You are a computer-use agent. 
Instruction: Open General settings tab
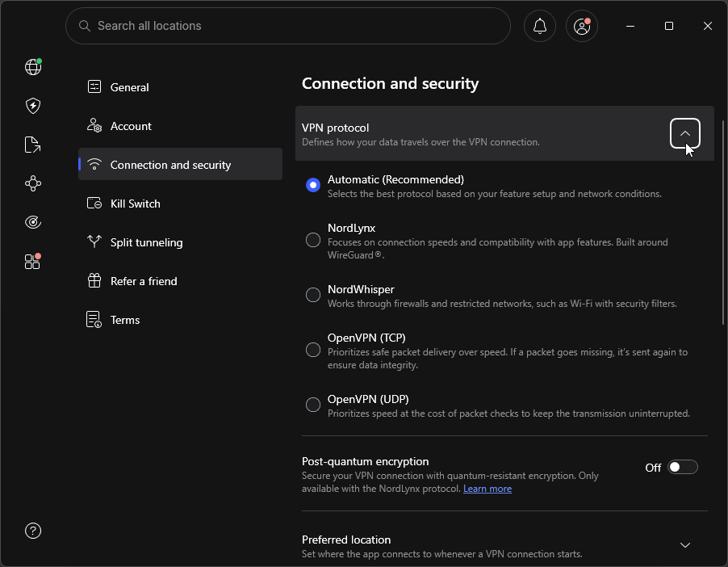point(180,87)
